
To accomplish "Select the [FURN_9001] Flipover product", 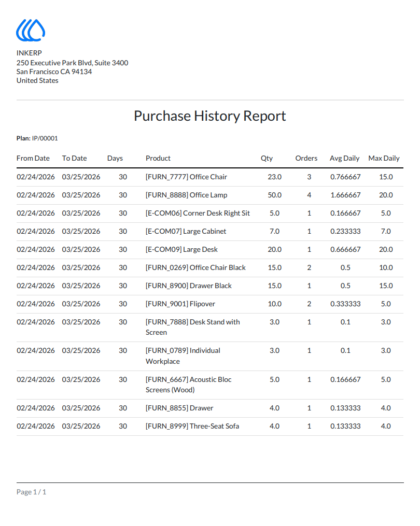I will coord(180,304).
